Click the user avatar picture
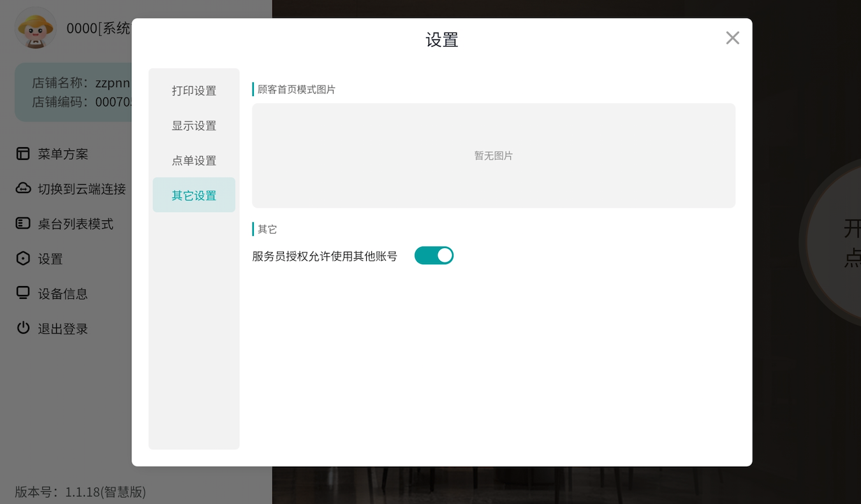861x504 pixels. (35, 28)
